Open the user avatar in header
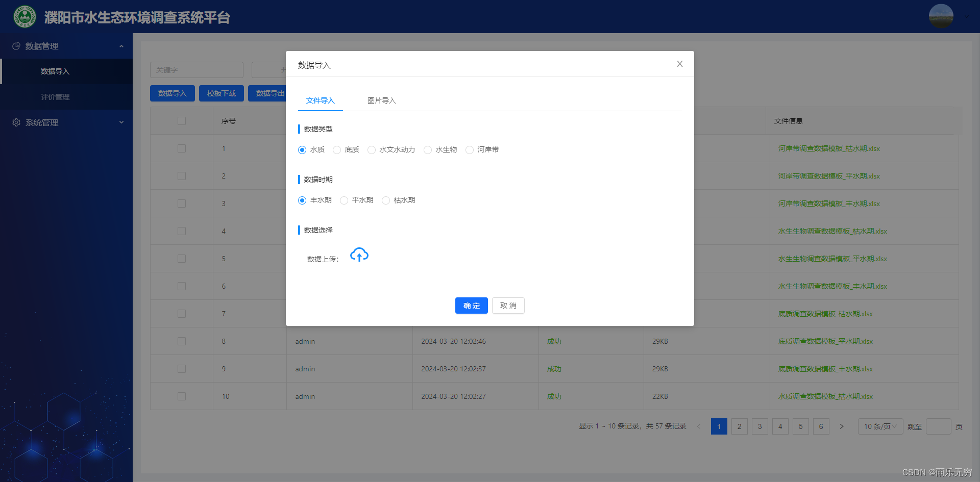 [x=941, y=16]
